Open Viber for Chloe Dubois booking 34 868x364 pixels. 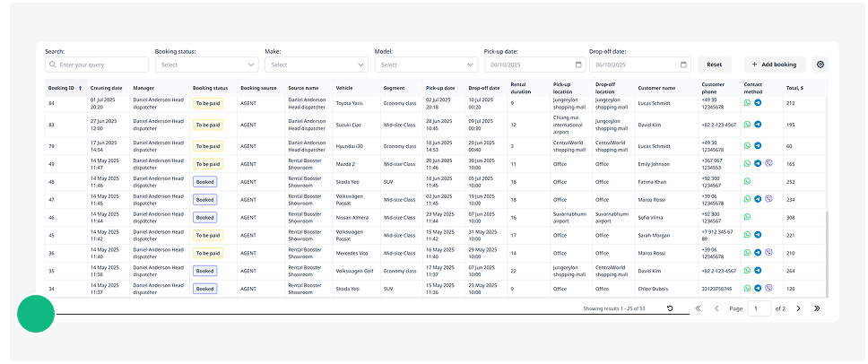tap(768, 288)
